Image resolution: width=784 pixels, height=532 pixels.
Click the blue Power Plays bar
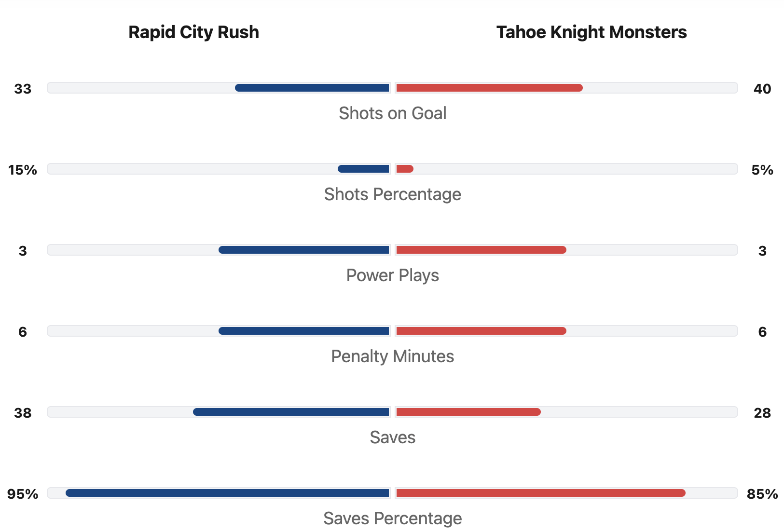click(x=304, y=250)
